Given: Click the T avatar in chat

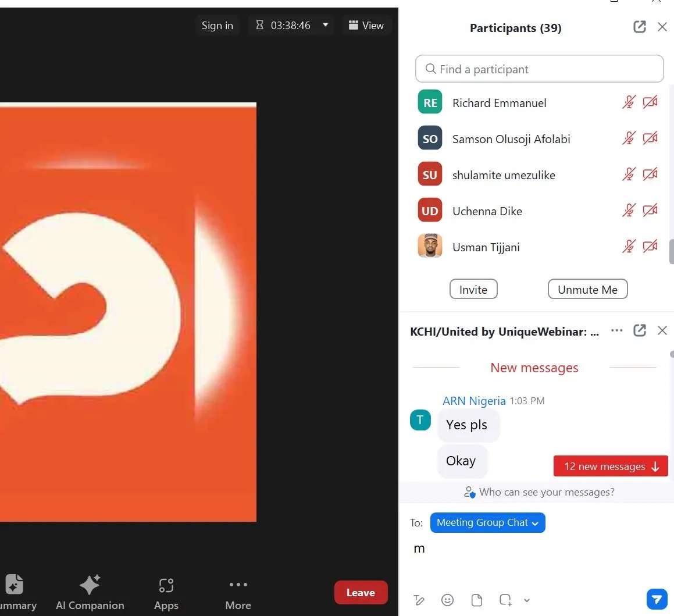Looking at the screenshot, I should click(420, 421).
